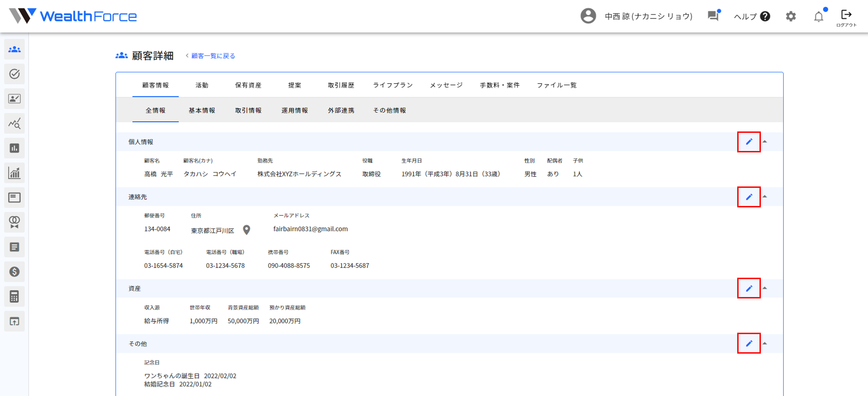This screenshot has height=396, width=868.
Task: Click the customers icon in the sidebar
Action: (x=14, y=49)
